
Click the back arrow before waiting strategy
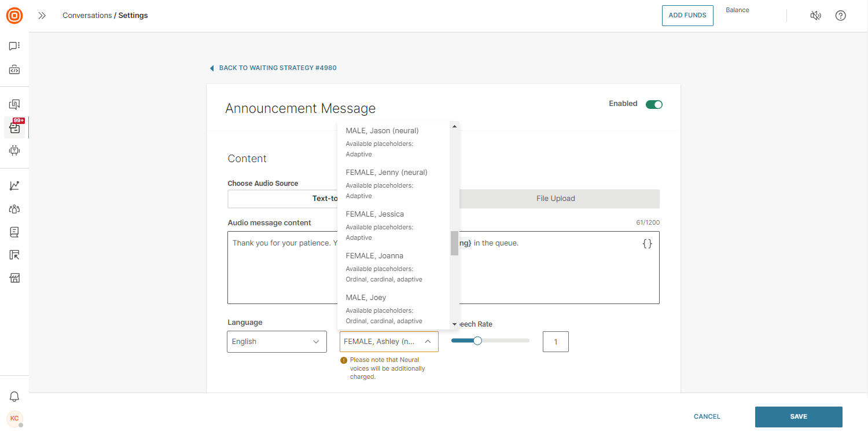(x=212, y=68)
